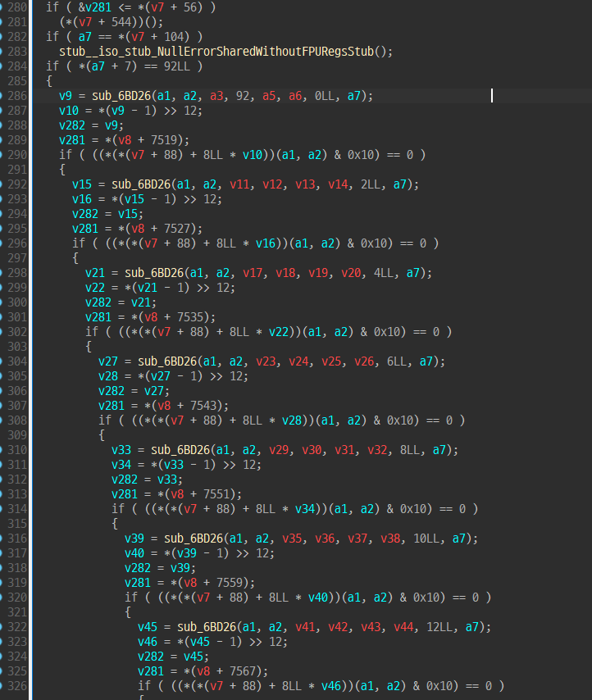
Task: Click v8 on line 289
Action: 125,139
